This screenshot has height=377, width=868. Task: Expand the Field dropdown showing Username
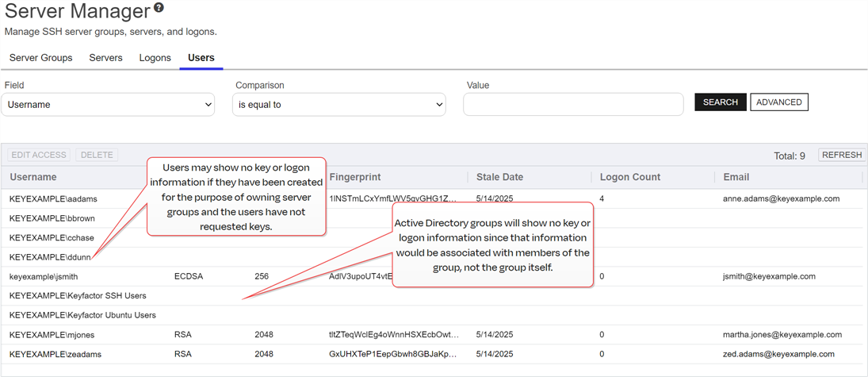point(108,104)
